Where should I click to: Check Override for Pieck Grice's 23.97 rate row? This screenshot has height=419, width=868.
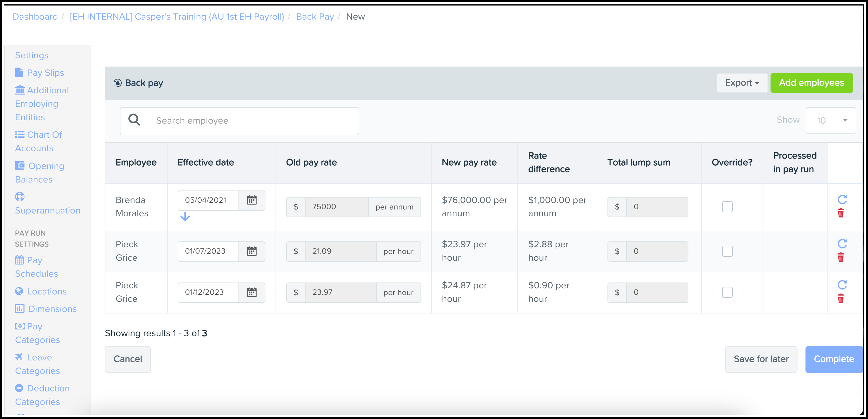[x=727, y=292]
